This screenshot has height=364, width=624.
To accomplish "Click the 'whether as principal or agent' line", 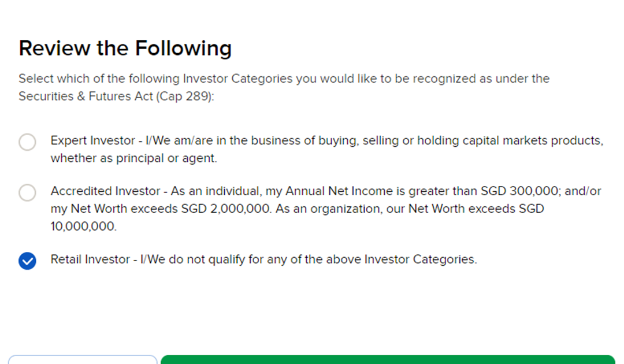I will 133,158.
